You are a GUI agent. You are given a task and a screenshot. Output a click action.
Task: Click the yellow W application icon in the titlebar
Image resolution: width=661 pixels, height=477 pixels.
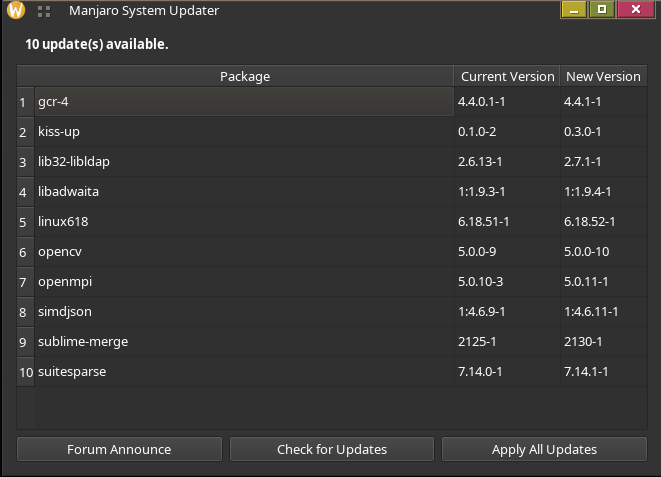point(16,10)
